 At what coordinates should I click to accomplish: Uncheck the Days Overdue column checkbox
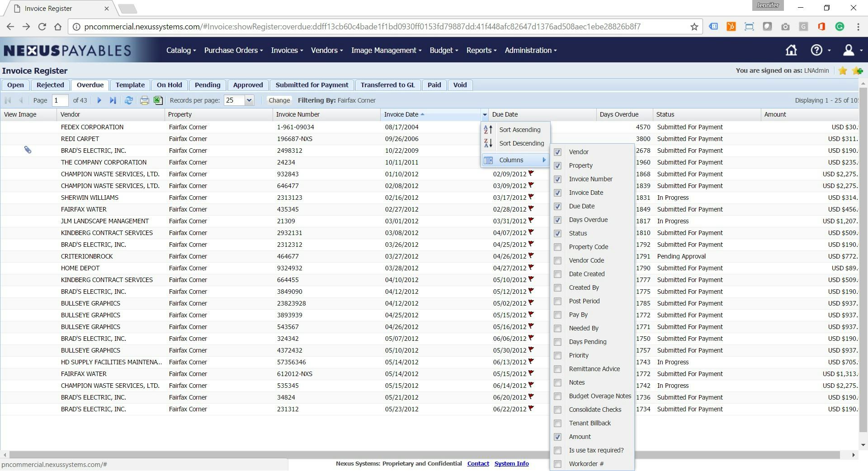point(557,220)
